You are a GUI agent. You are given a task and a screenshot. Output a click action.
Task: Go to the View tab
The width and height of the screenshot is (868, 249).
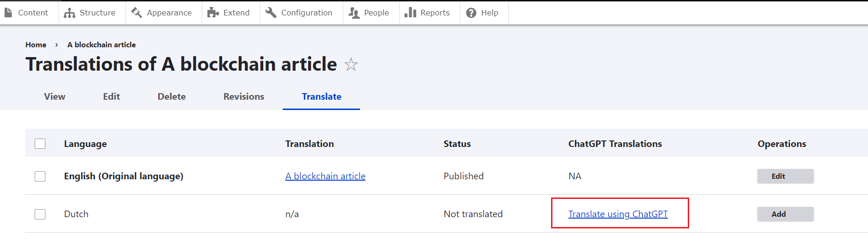tap(55, 96)
